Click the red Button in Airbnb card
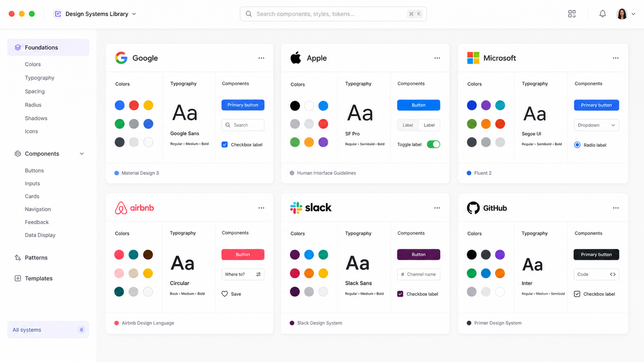The height and width of the screenshot is (362, 644). tap(243, 255)
